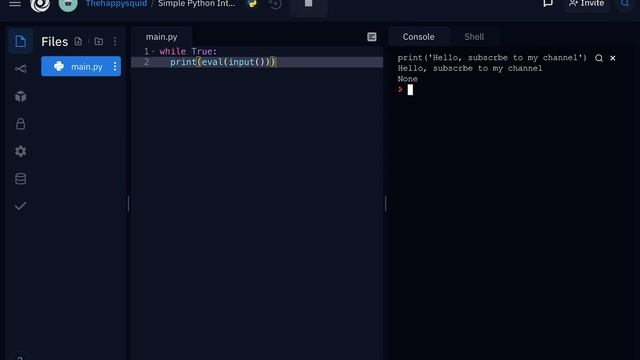Image resolution: width=640 pixels, height=360 pixels.
Task: Click the divider handle between Files and editor
Action: point(128,204)
